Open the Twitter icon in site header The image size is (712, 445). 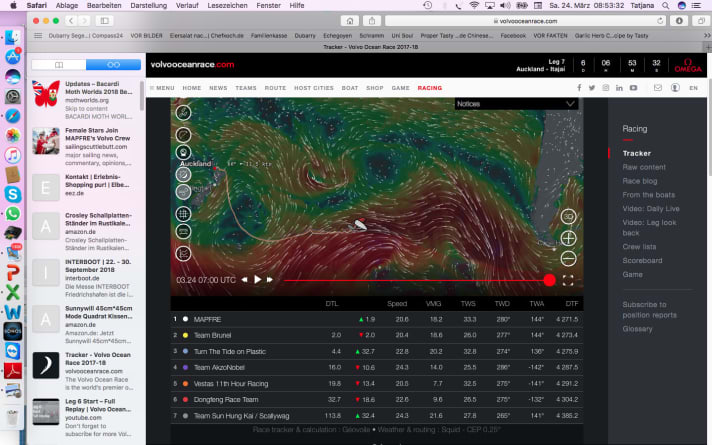(592, 88)
